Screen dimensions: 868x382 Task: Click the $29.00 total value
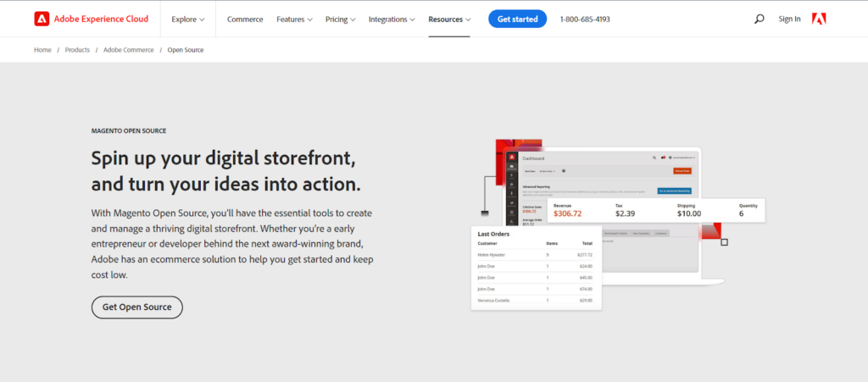(x=586, y=300)
